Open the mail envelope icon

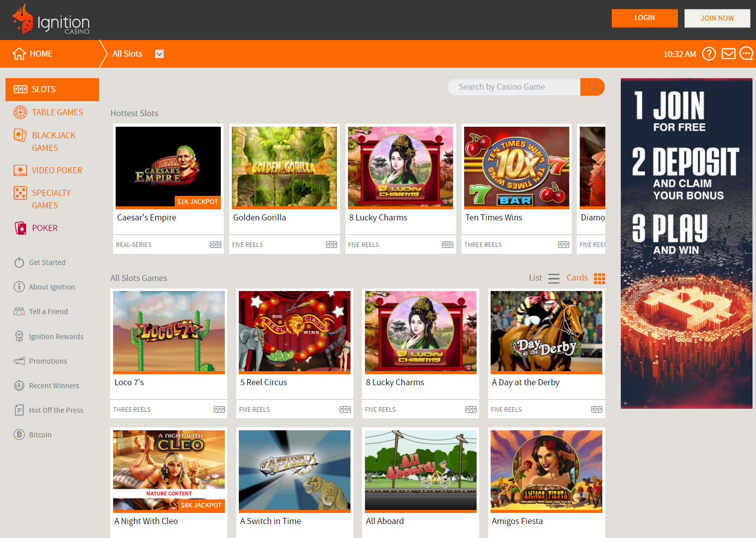point(728,54)
